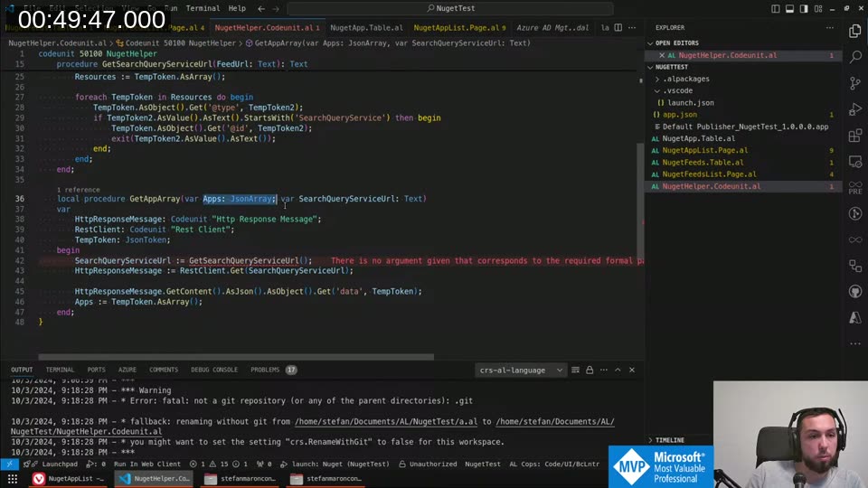868x488 pixels.
Task: Open the Explorer panel more actions menu
Action: click(829, 28)
